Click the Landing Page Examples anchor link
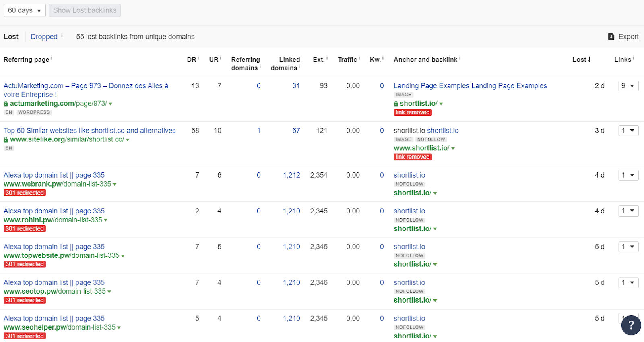 click(x=470, y=86)
